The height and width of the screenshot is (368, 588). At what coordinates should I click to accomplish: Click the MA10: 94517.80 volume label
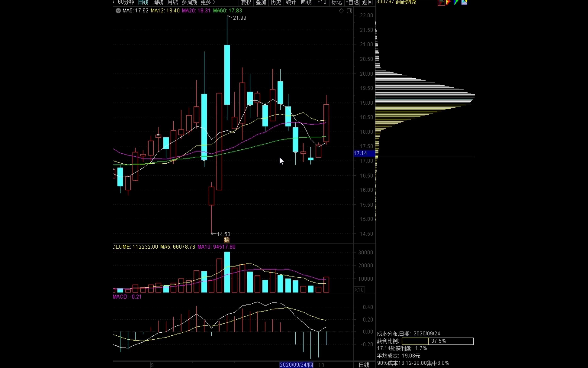coord(216,247)
